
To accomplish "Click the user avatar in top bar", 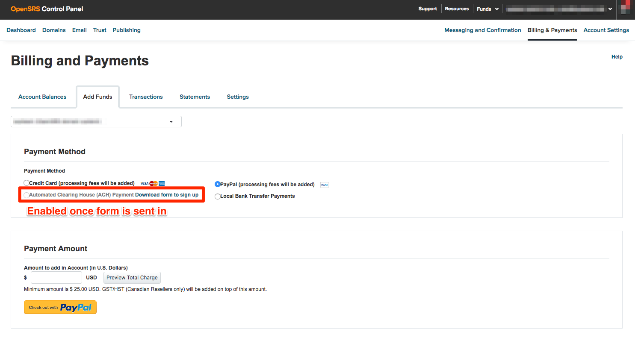I will [626, 7].
